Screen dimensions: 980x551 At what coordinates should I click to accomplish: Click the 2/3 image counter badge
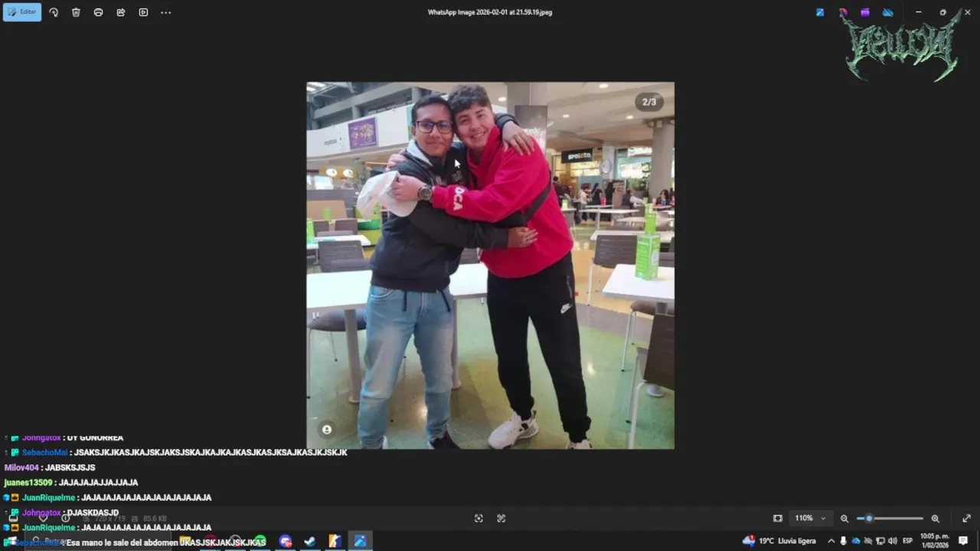[649, 102]
